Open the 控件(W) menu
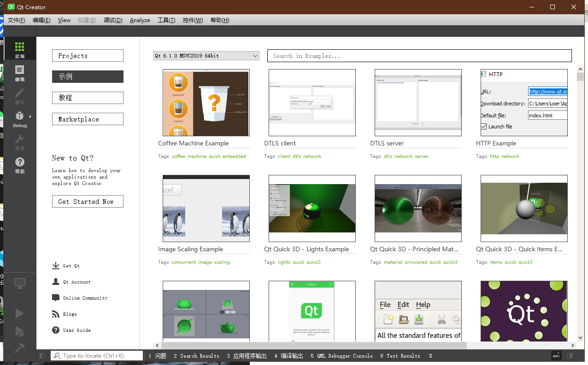The width and height of the screenshot is (588, 365). [x=193, y=20]
